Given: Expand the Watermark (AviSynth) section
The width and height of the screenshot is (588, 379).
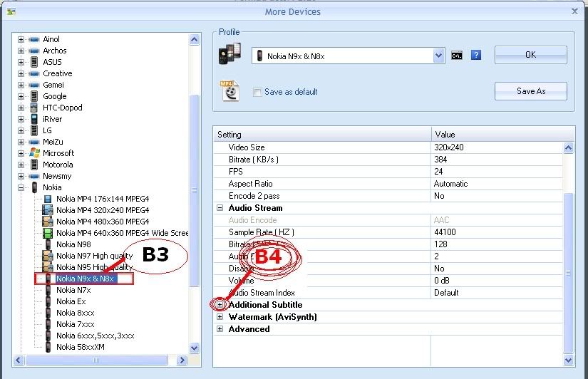Looking at the screenshot, I should click(220, 317).
